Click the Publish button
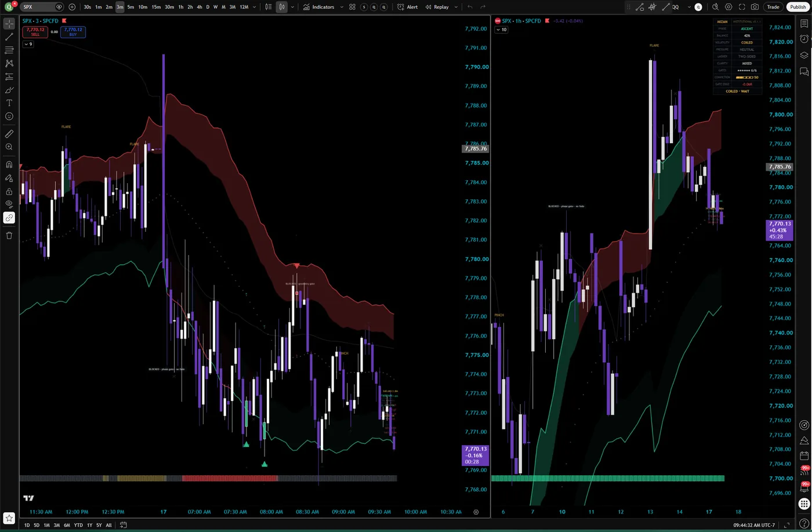 click(798, 7)
